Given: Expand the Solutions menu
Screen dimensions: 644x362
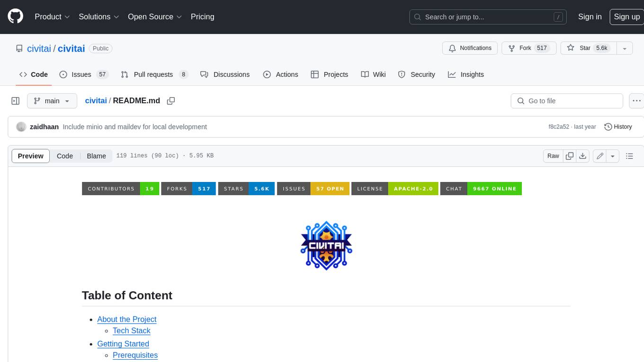Looking at the screenshot, I should tap(99, 17).
